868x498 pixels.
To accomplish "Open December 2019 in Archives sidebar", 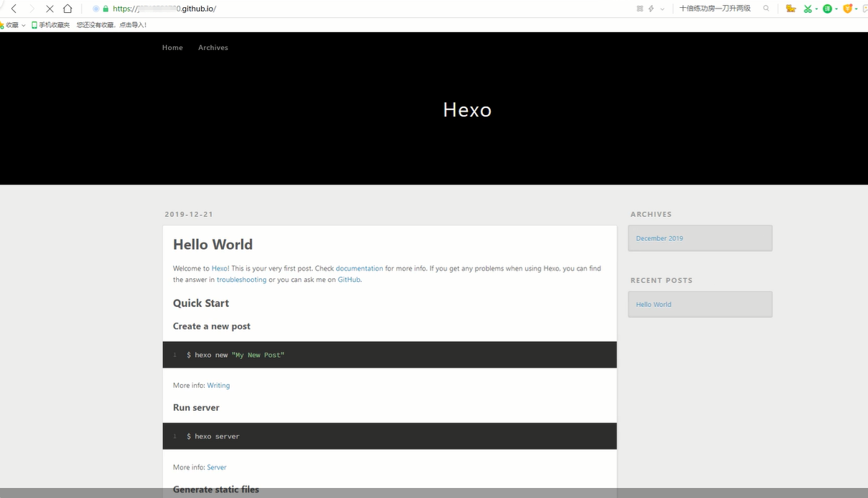I will [x=660, y=238].
